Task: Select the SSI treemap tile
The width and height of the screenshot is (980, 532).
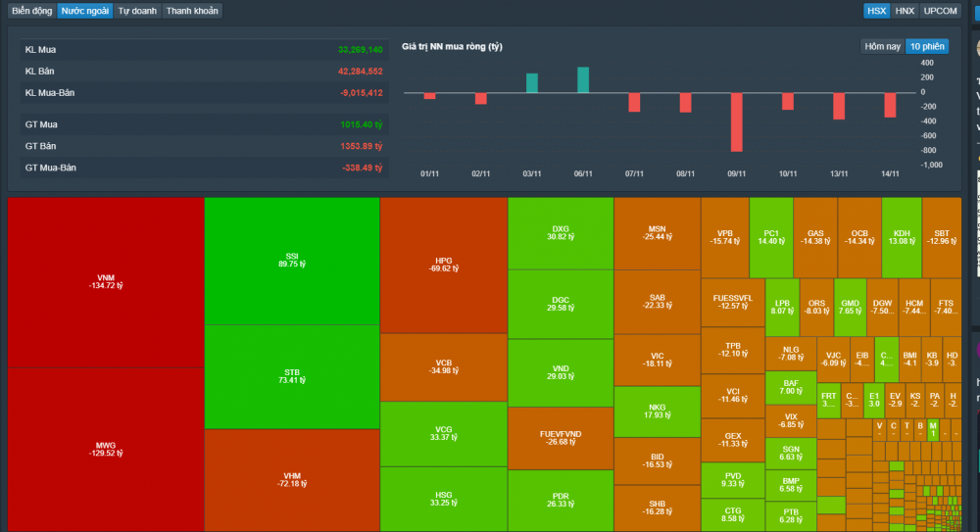Action: tap(292, 261)
